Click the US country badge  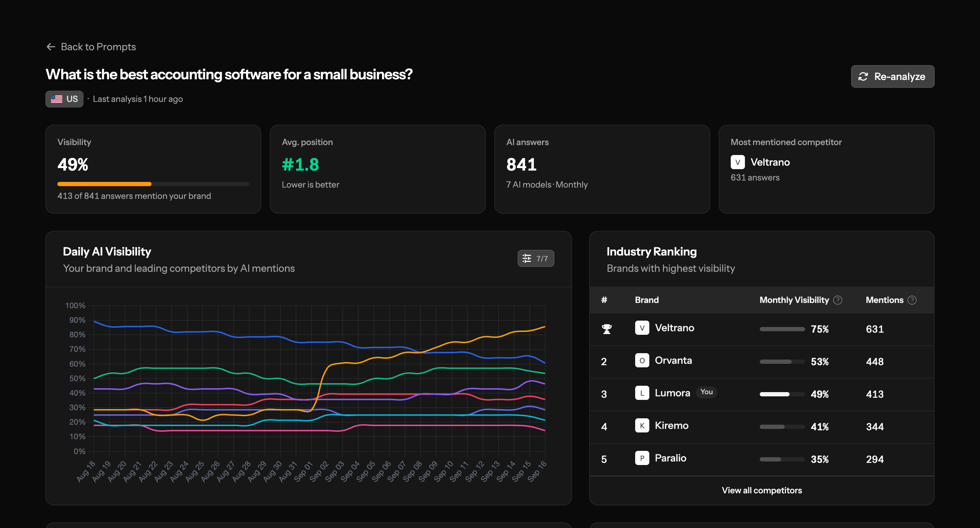pos(64,99)
